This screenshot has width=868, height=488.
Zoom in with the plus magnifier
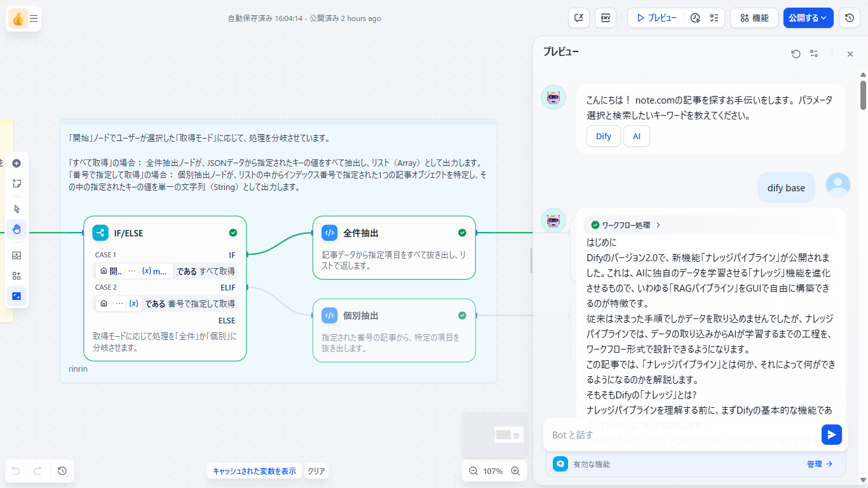coord(515,471)
